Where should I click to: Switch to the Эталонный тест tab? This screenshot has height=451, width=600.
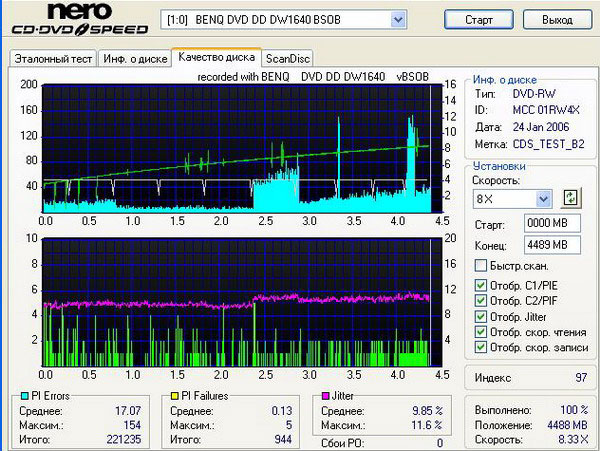(x=53, y=59)
